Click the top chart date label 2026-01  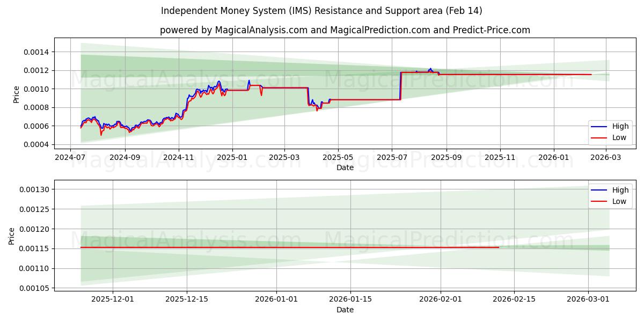pyautogui.click(x=554, y=157)
